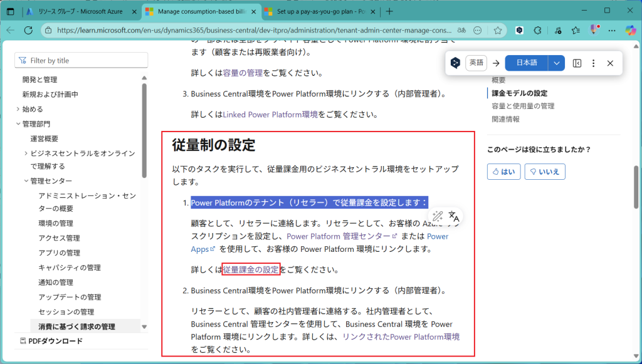642x364 pixels.
Task: Open Power Platform 管理センター external link
Action: click(342, 236)
